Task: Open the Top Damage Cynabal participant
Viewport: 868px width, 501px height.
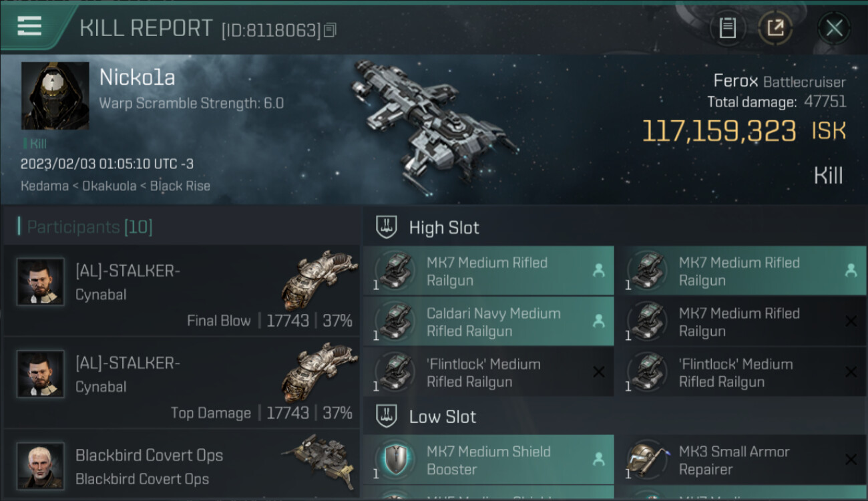Action: click(181, 382)
